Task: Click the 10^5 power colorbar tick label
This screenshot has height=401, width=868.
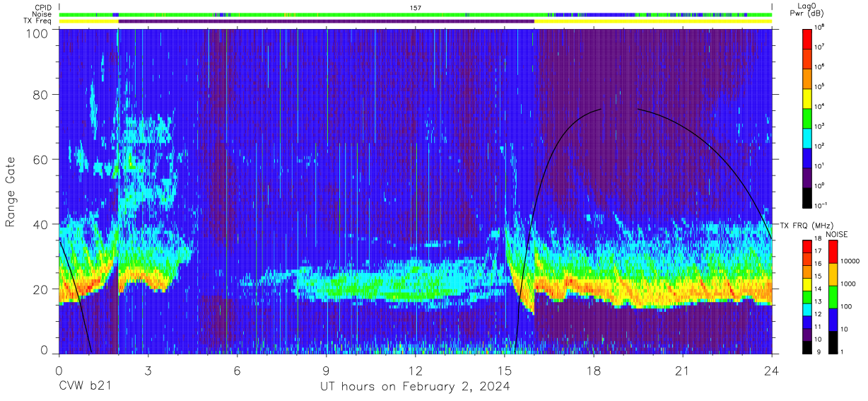Action: [820, 87]
